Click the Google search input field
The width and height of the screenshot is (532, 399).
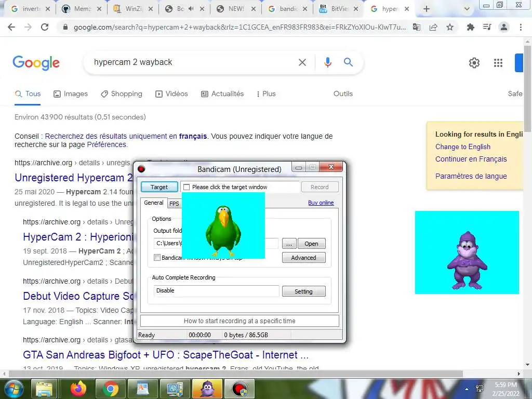pos(193,62)
